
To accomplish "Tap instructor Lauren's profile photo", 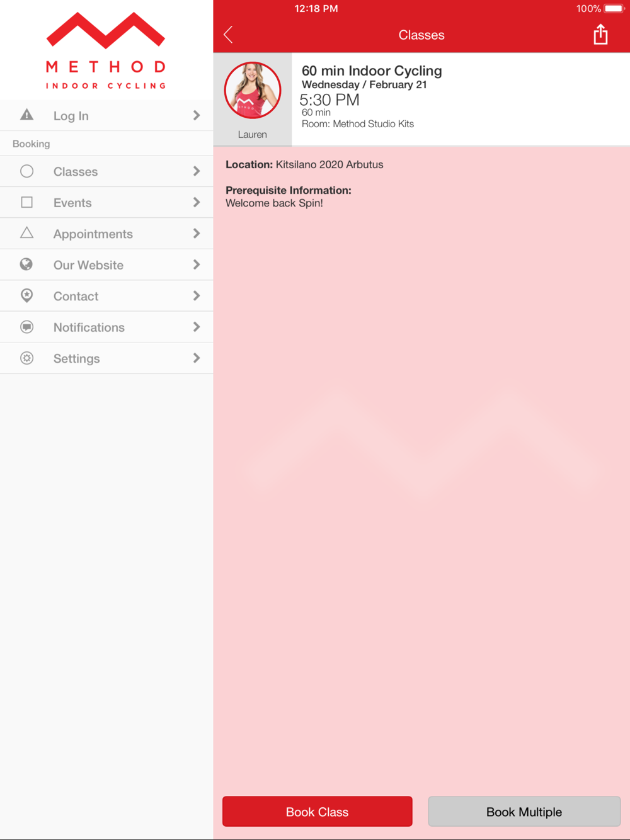I will coord(253,90).
